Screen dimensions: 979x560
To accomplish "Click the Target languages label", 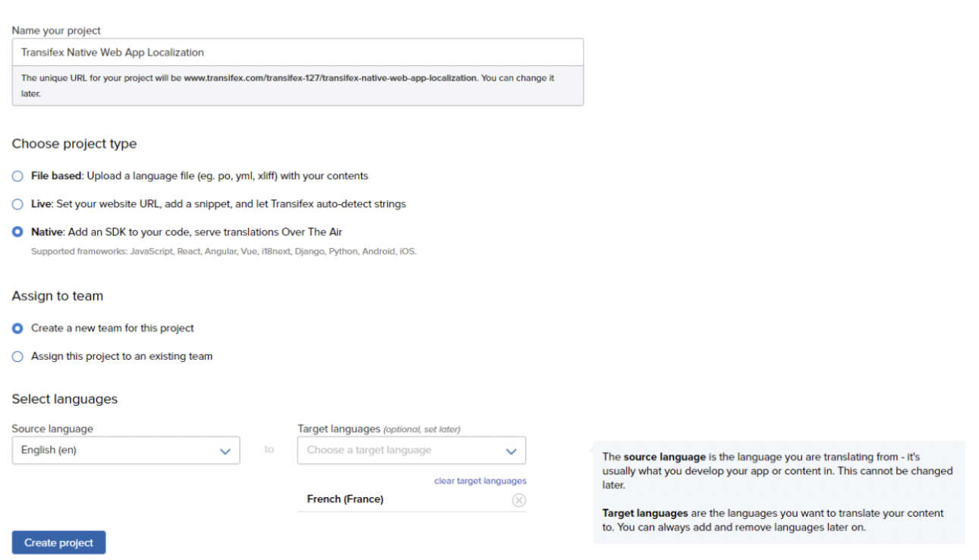I will tap(339, 429).
